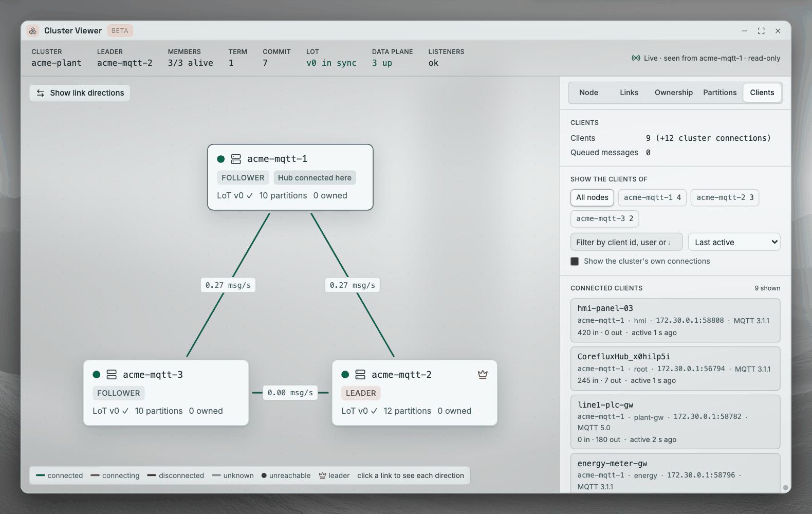Click the Cluster Viewer app logo icon
The image size is (812, 514).
(x=33, y=31)
